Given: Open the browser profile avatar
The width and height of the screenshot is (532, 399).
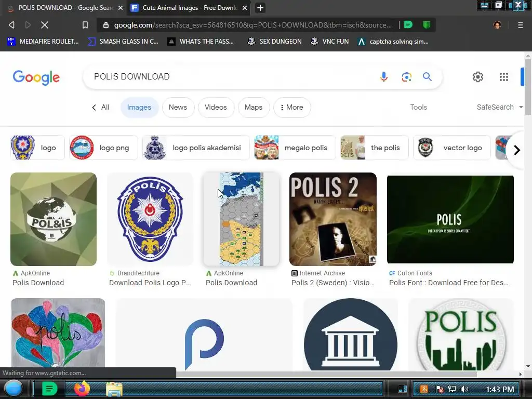Looking at the screenshot, I should click(497, 25).
